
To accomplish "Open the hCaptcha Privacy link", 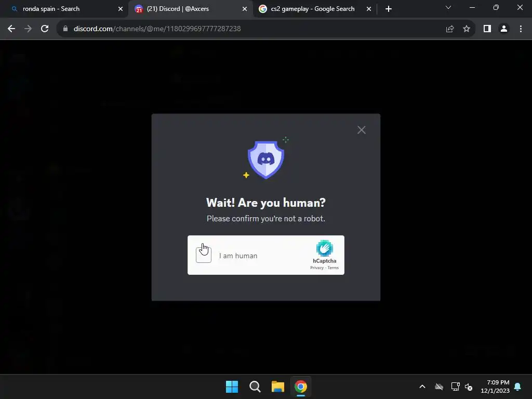I will click(317, 268).
